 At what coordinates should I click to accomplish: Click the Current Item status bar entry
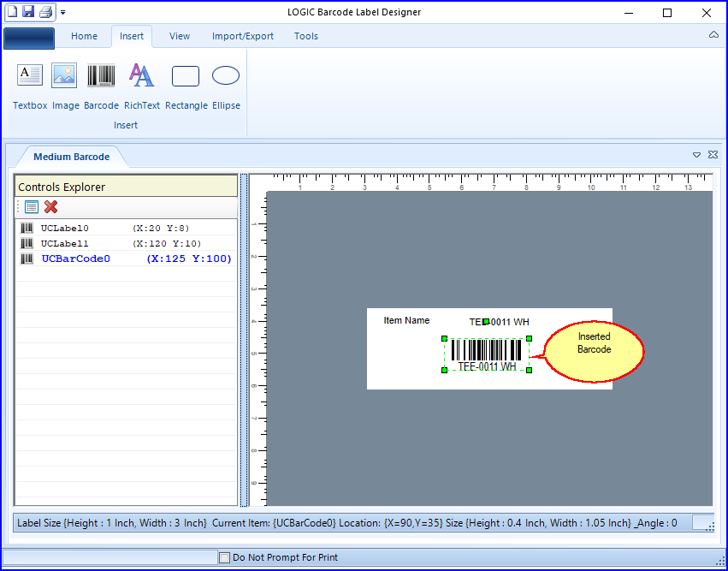[274, 523]
